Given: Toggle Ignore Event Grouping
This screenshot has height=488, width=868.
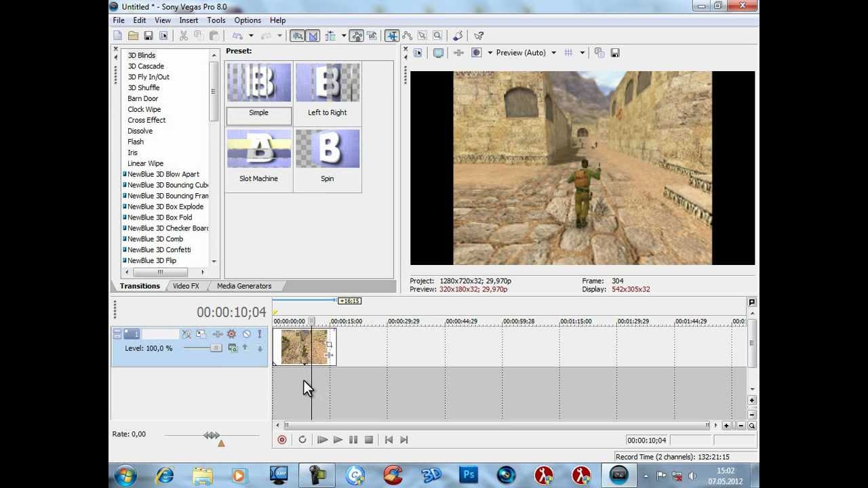Looking at the screenshot, I should [x=372, y=36].
